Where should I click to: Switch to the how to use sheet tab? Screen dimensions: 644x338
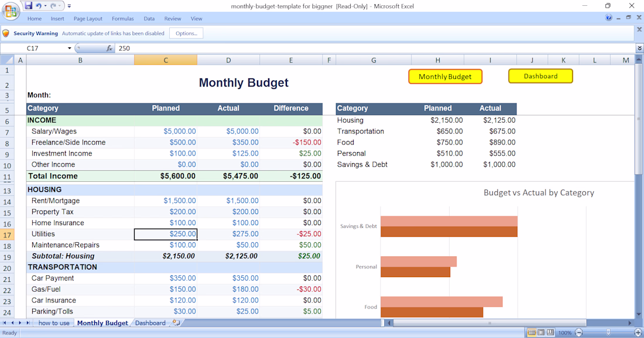pos(54,323)
